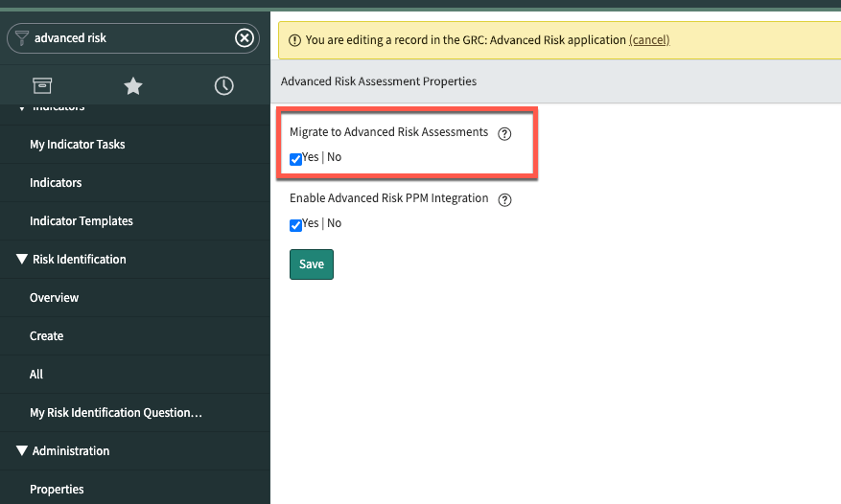Click the Advanced Risk Assessment Properties heading

point(379,81)
